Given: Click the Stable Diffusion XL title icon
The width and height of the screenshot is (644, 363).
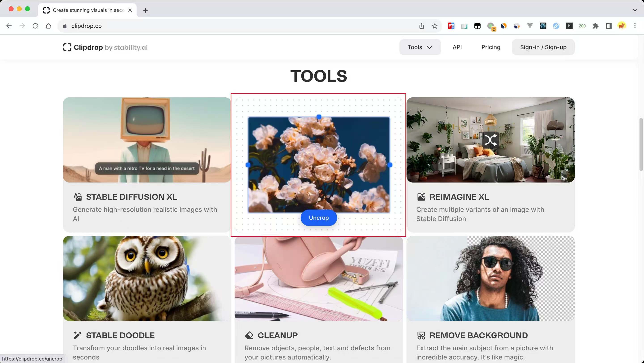Looking at the screenshot, I should pyautogui.click(x=78, y=197).
